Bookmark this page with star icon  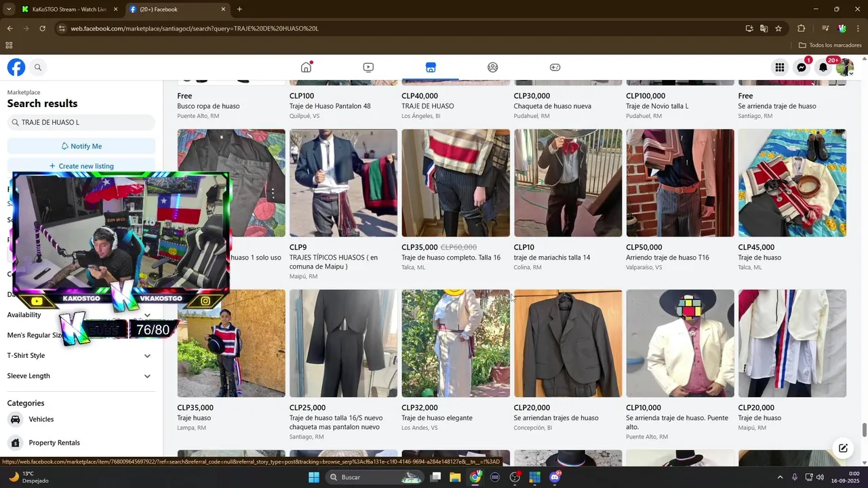pyautogui.click(x=778, y=28)
